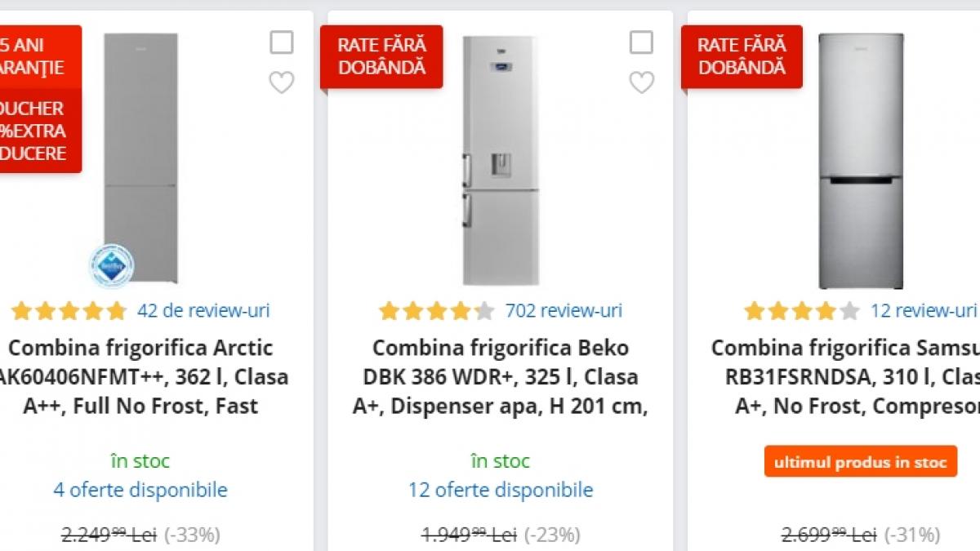Click the Arctic star rating

[69, 311]
